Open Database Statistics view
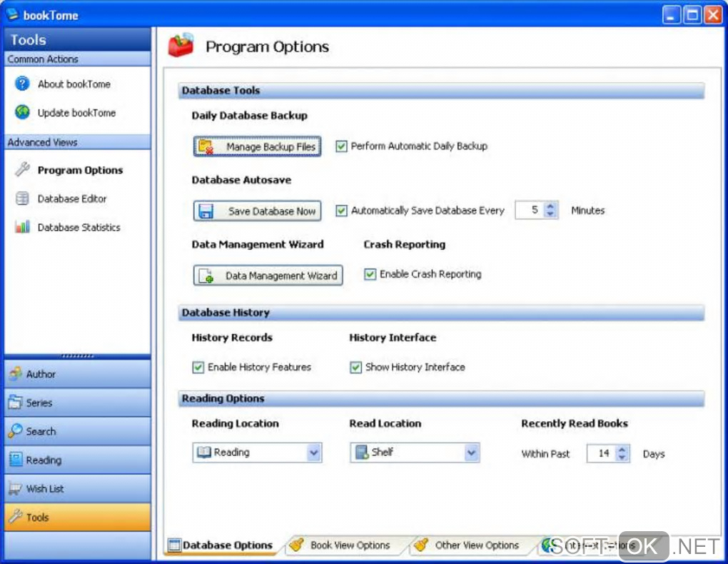This screenshot has width=728, height=564. click(79, 227)
